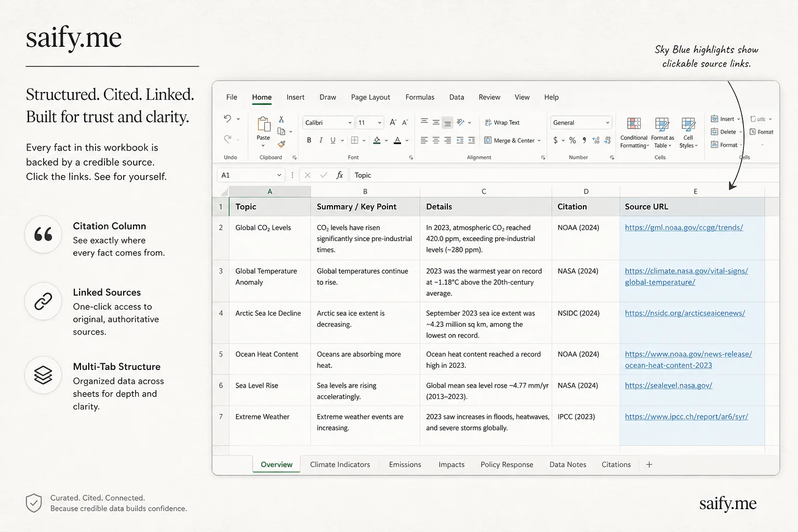
Task: Apply bottom vertical alignment
Action: tap(447, 123)
